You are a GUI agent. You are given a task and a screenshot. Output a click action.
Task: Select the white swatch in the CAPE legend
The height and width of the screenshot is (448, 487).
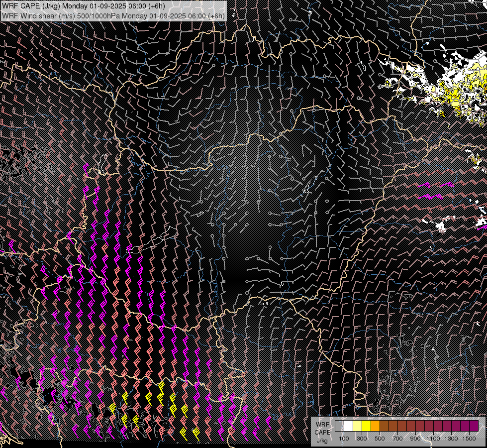coord(349,426)
